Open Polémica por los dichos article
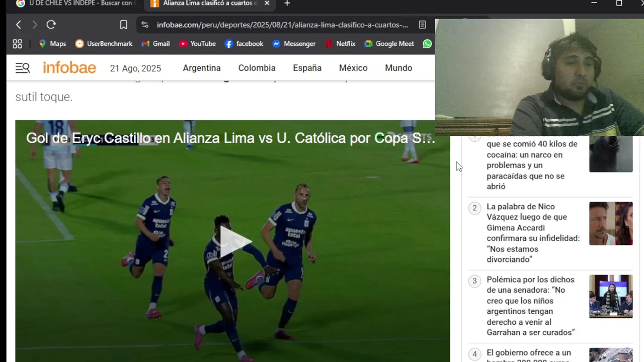The height and width of the screenshot is (362, 644). point(531,306)
